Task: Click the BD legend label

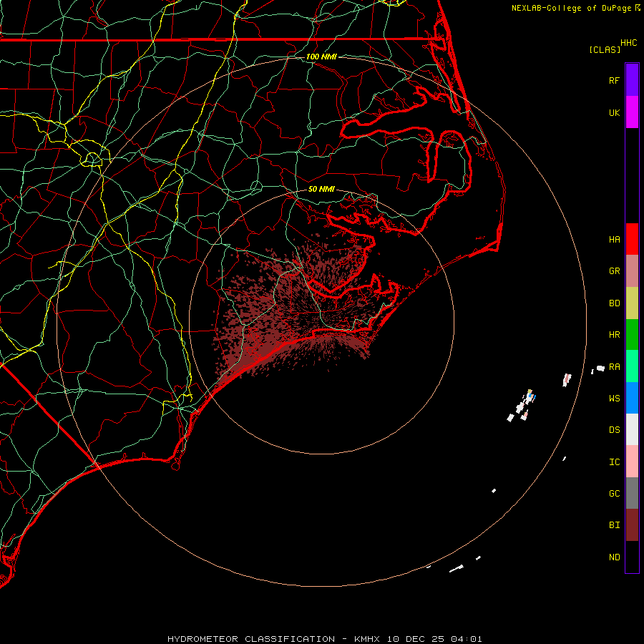Action: point(614,303)
